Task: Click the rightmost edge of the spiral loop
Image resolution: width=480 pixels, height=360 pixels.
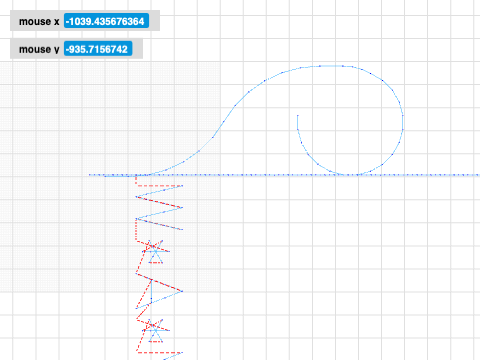Action: click(x=403, y=122)
